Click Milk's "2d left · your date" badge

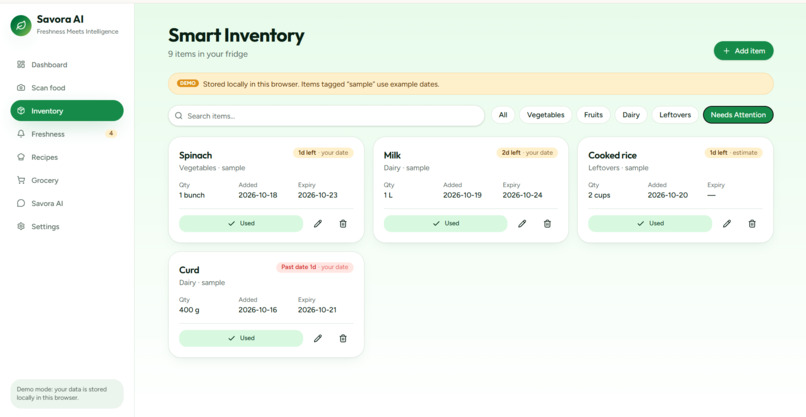527,153
